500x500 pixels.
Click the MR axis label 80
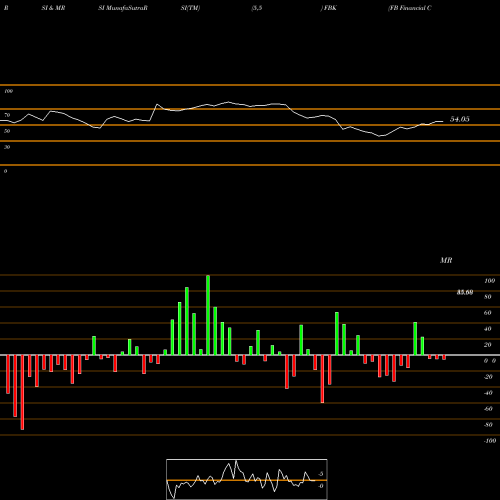488,297
